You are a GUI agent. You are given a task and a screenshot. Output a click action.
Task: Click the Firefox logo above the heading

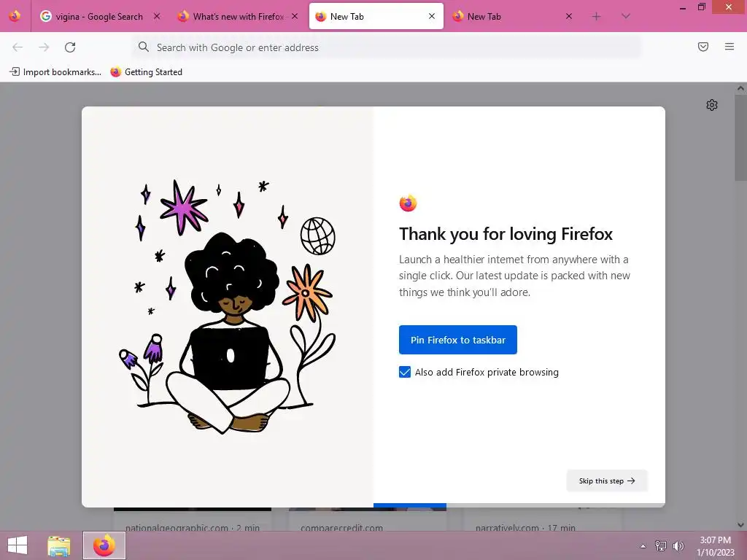click(x=408, y=203)
